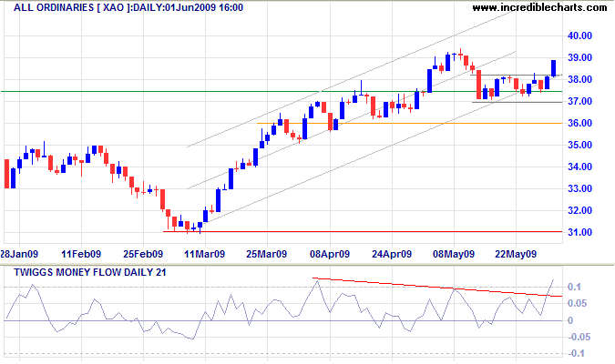The image size is (615, 364).
Task: Select the 0.1 money flow axis label
Action: pyautogui.click(x=575, y=288)
